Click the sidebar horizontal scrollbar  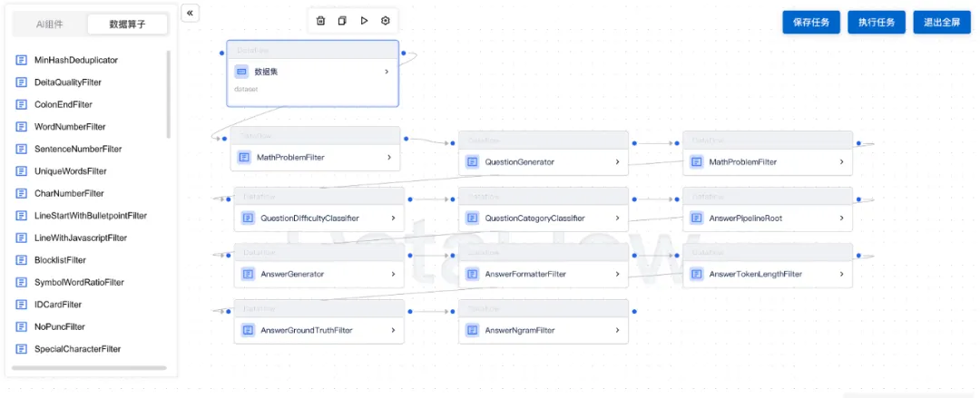(89, 368)
